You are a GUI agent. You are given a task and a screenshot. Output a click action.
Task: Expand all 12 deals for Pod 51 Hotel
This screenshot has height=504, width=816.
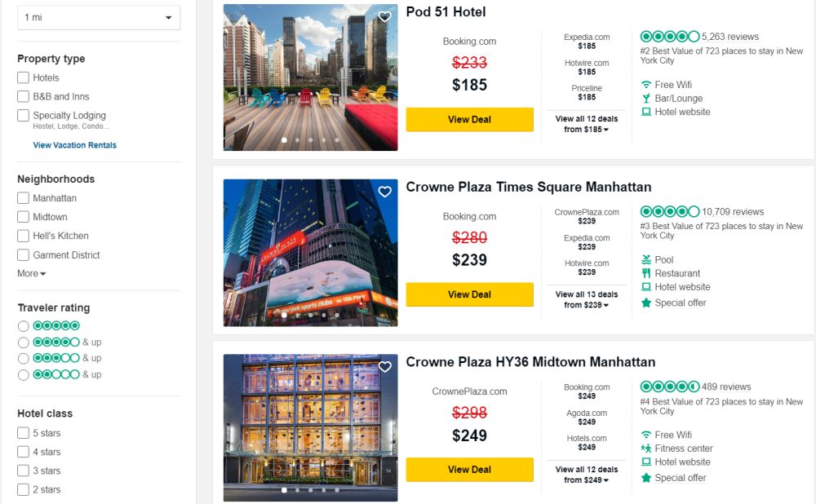click(x=586, y=124)
